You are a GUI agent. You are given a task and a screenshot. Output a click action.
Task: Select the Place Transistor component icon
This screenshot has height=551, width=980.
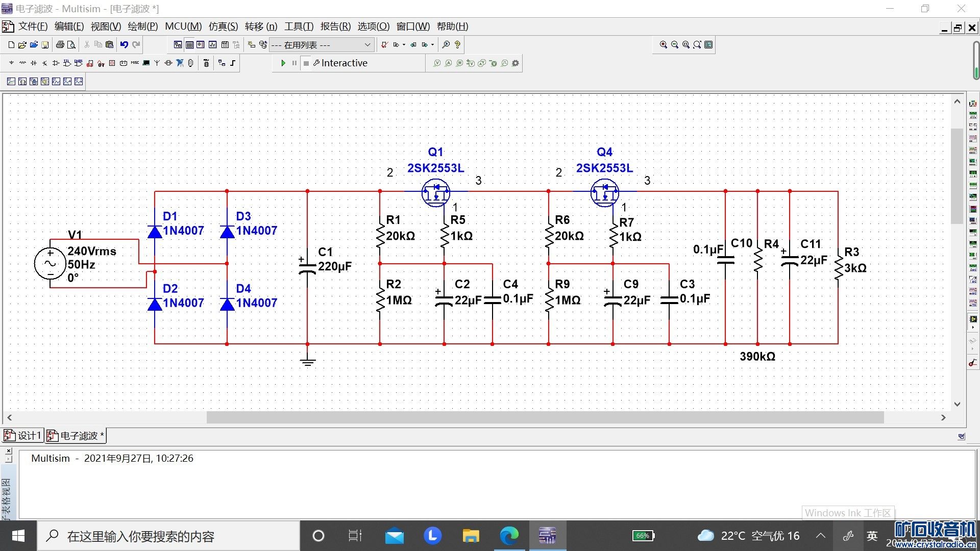[45, 63]
